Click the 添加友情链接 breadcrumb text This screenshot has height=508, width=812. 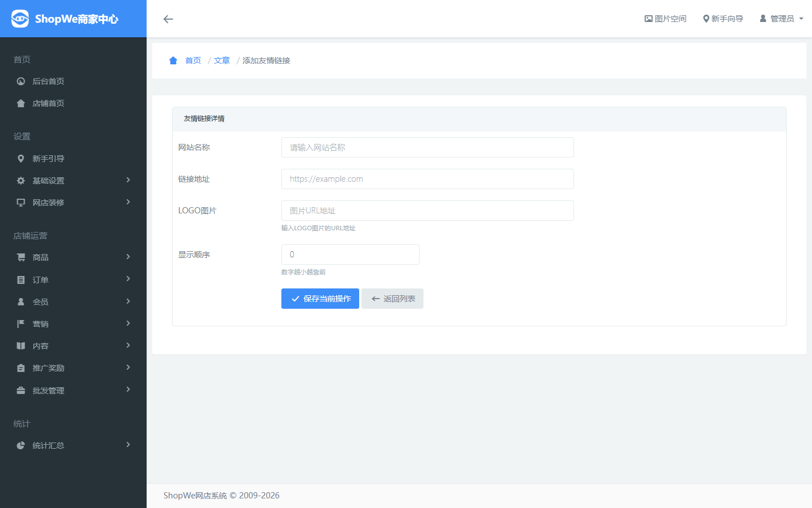[266, 60]
